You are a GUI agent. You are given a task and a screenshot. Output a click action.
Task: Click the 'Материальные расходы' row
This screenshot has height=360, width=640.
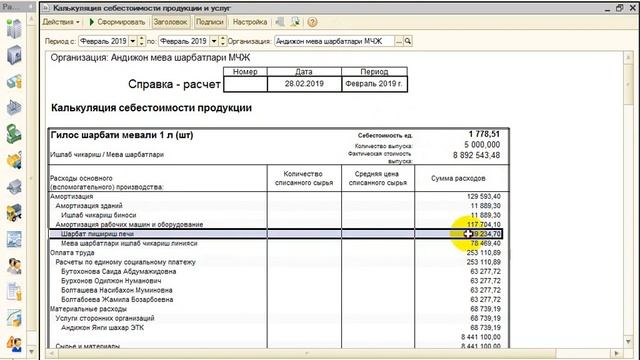tap(279, 309)
